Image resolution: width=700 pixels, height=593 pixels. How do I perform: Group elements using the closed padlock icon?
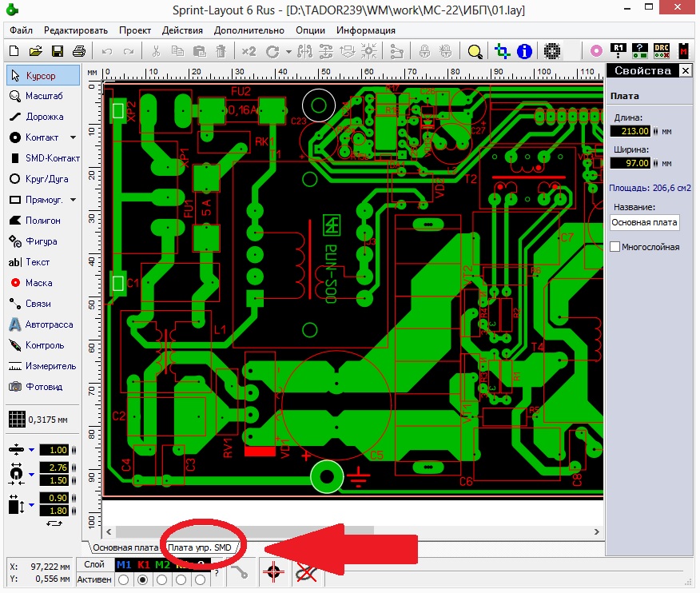424,51
